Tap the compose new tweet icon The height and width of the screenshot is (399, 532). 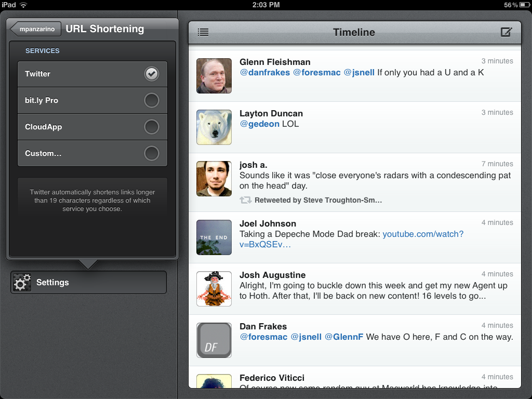(x=506, y=32)
